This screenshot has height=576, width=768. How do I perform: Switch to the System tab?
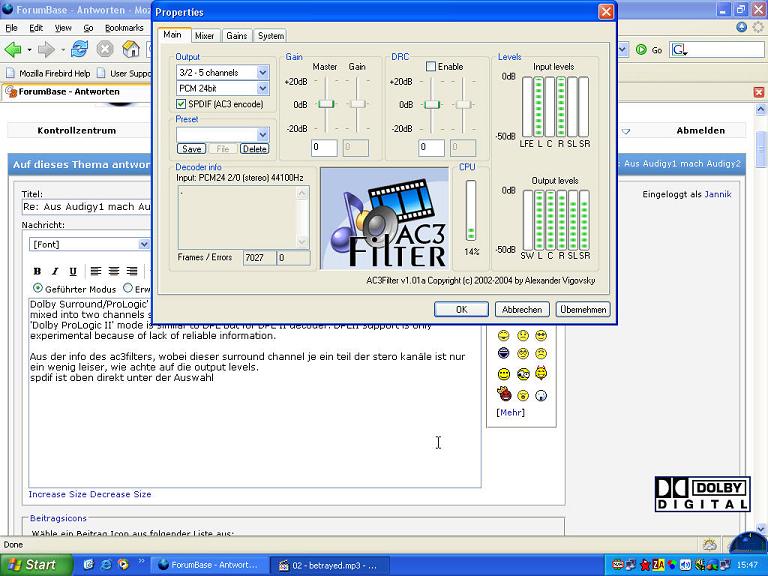click(x=271, y=36)
